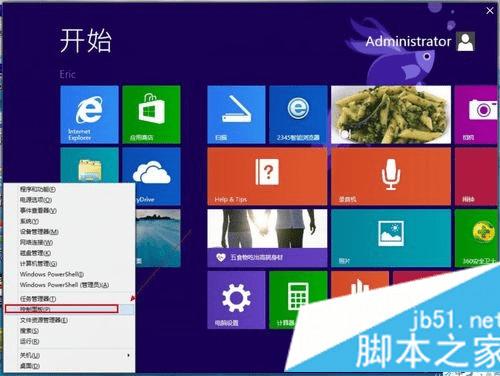Screen dimensions: 500x376
Task: Select 运行(R) in the menu
Action: coord(69,341)
